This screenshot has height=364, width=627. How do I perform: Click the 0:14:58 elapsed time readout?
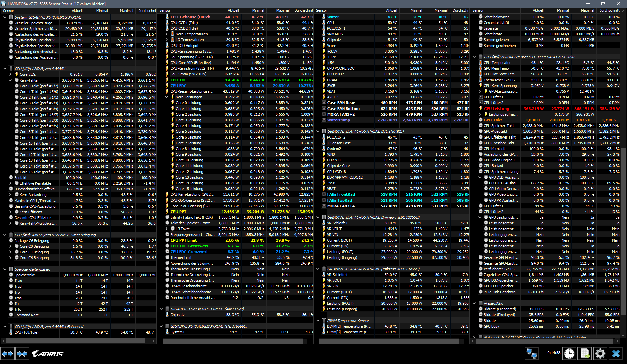coord(554,353)
